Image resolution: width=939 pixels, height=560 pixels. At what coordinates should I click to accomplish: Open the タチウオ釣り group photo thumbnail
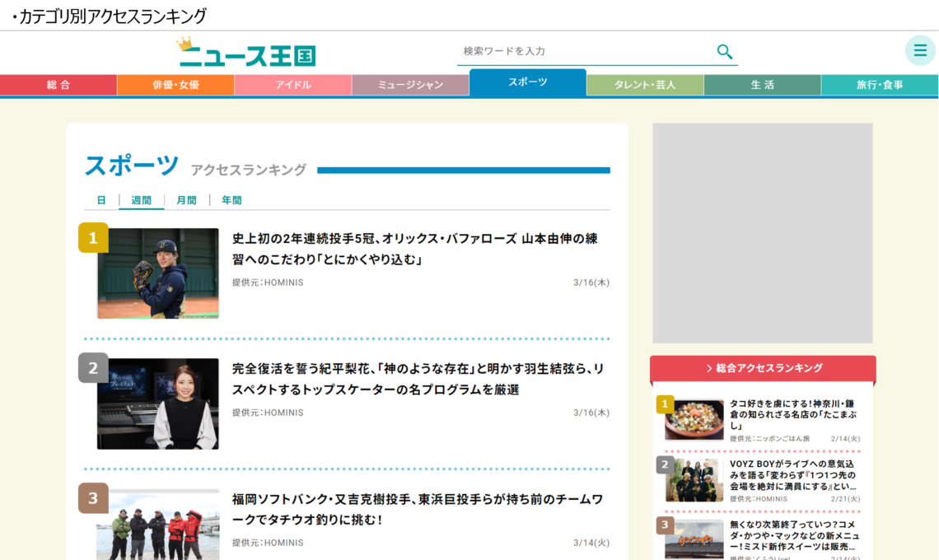point(158,525)
